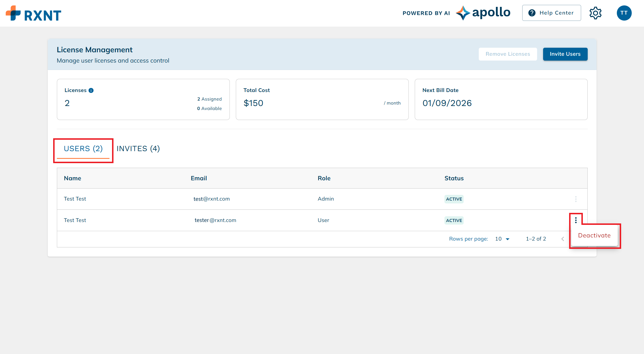This screenshot has width=644, height=354.
Task: Click the ACTIVE status chip for the Admin row
Action: (454, 199)
